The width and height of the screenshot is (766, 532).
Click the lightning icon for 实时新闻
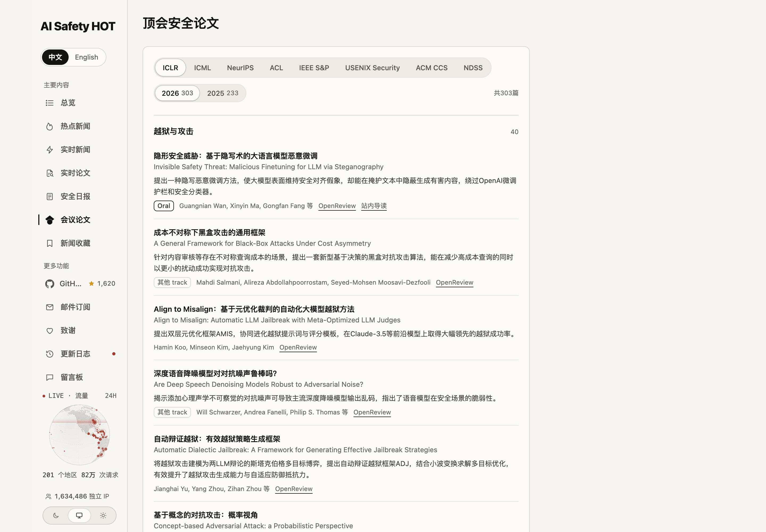click(50, 150)
